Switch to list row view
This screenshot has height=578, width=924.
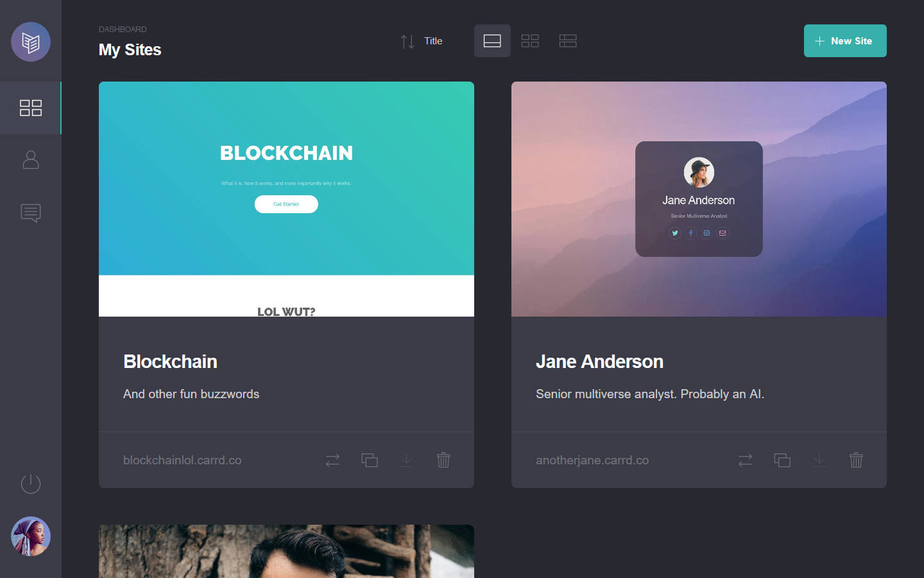568,41
